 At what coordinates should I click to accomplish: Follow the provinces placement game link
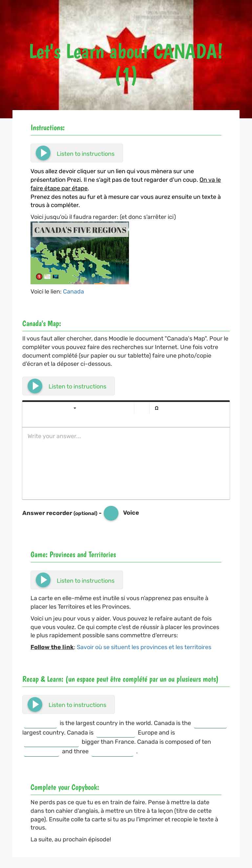[144, 647]
